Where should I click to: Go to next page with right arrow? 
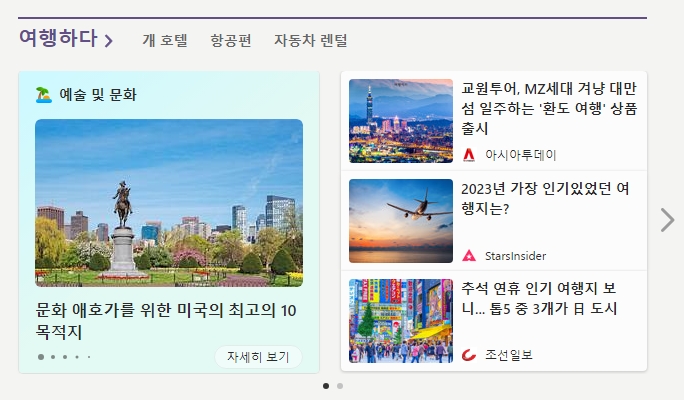tap(667, 220)
